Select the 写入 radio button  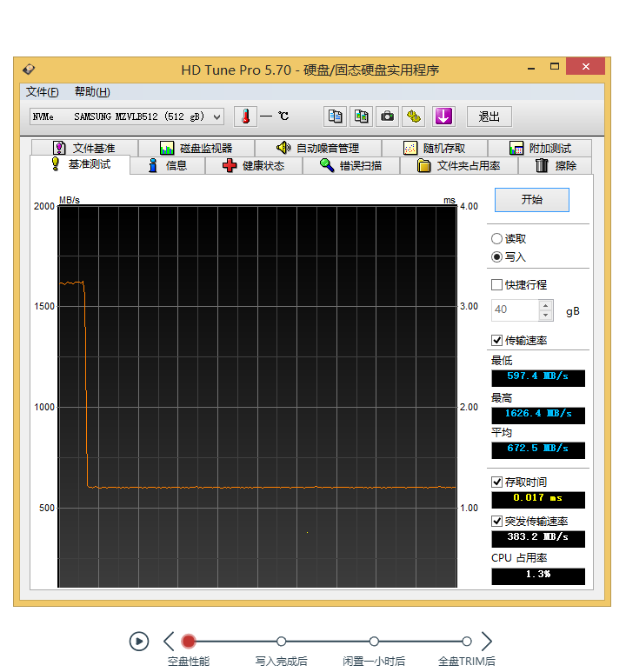(496, 257)
